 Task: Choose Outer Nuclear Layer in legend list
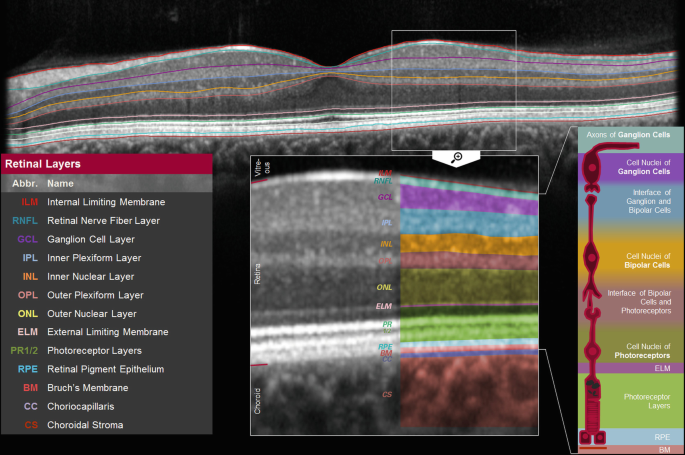coord(95,313)
